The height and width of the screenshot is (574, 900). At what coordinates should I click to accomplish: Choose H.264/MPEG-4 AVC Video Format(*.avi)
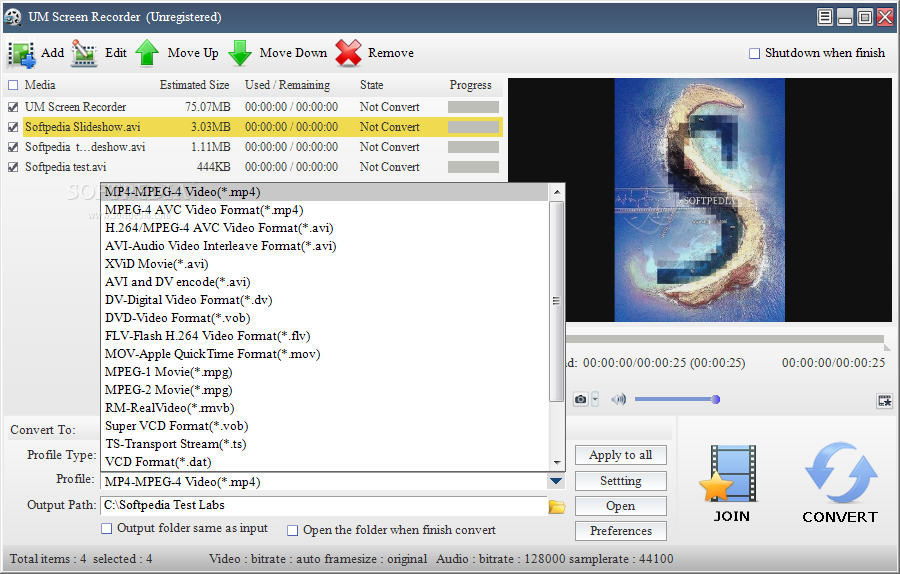coord(325,228)
